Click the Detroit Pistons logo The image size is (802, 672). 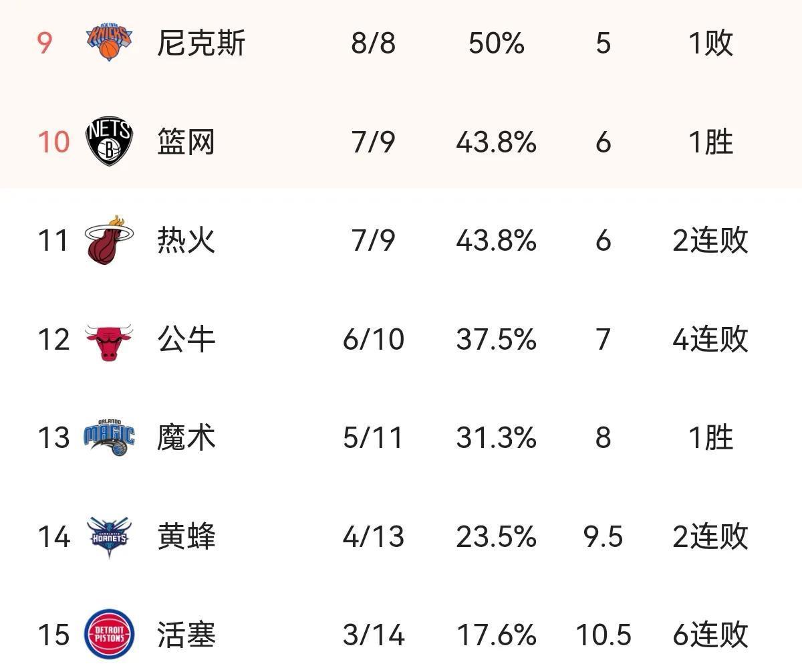pyautogui.click(x=110, y=634)
